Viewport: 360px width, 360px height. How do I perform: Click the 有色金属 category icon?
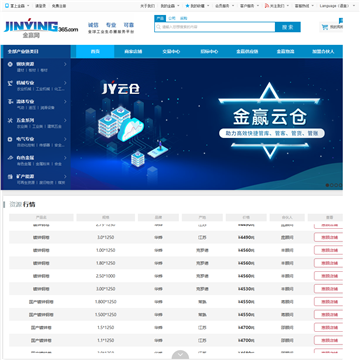pos(10,158)
